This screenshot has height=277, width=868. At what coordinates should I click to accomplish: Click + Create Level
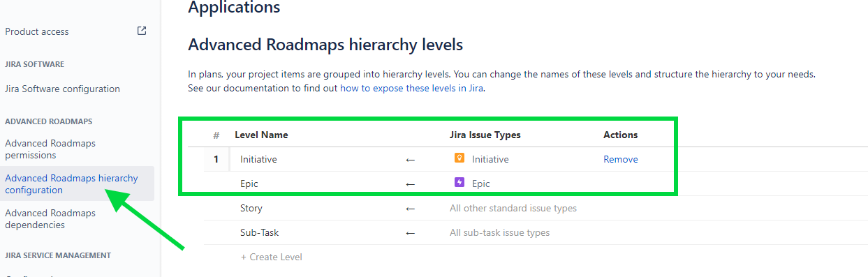[x=272, y=257]
